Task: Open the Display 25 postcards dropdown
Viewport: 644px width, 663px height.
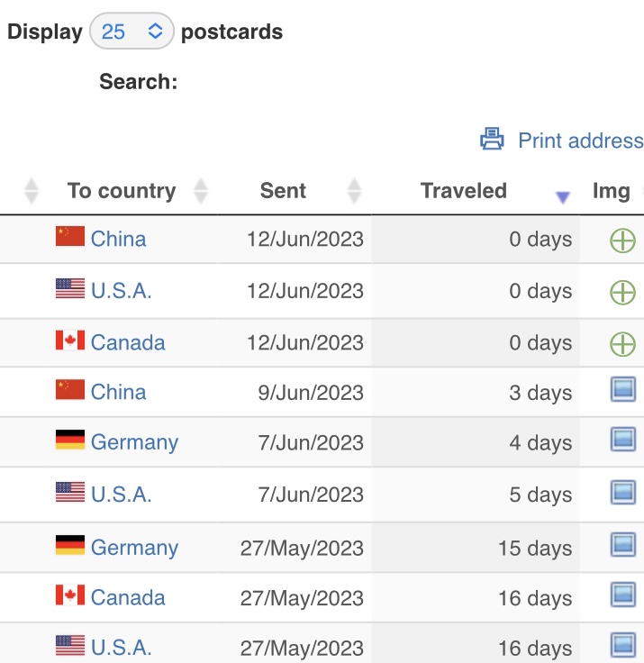Action: coord(132,32)
